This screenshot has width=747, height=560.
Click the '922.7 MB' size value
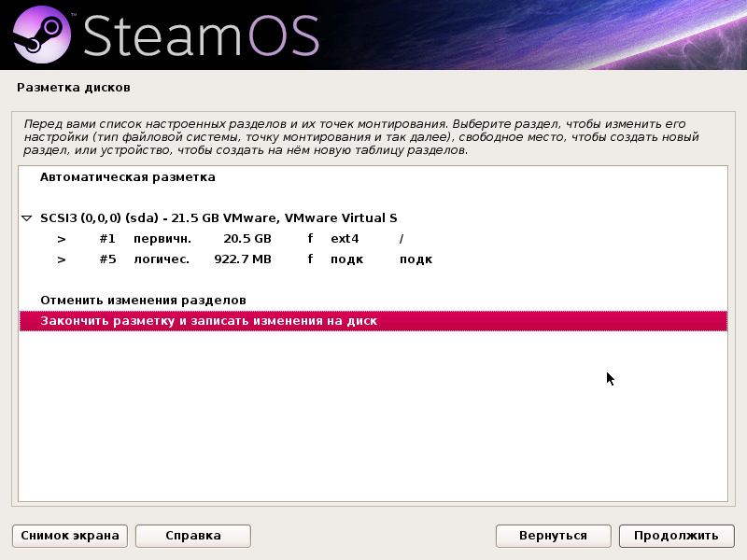[243, 259]
